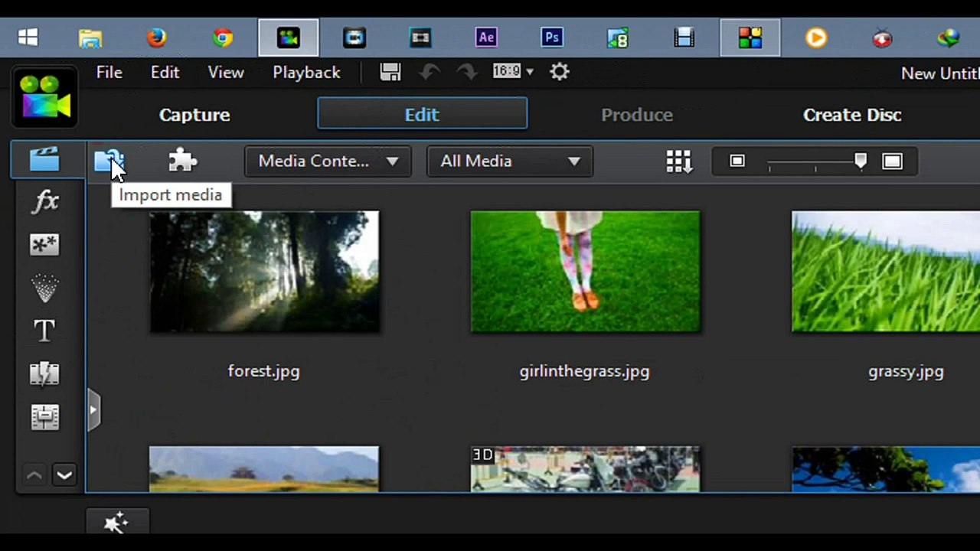Viewport: 980px width, 551px height.
Task: Open the Media Room clapperboard icon
Action: (x=44, y=159)
